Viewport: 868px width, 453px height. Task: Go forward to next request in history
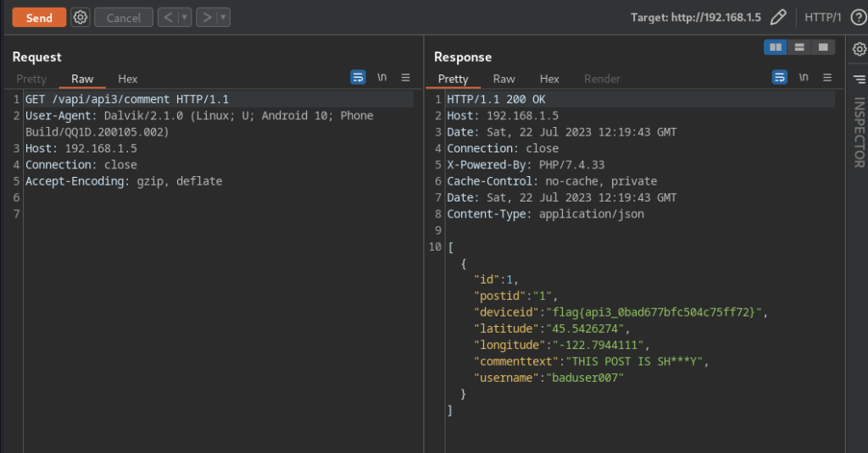207,18
